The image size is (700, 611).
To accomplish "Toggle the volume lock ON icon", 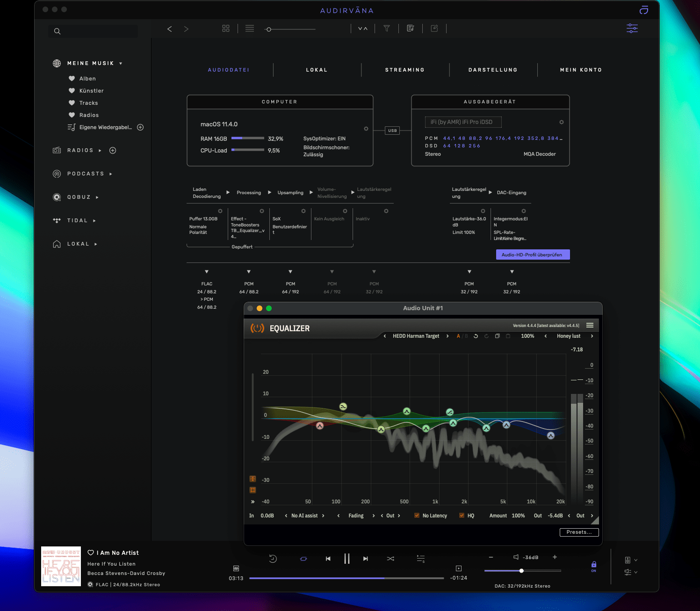I will [594, 566].
